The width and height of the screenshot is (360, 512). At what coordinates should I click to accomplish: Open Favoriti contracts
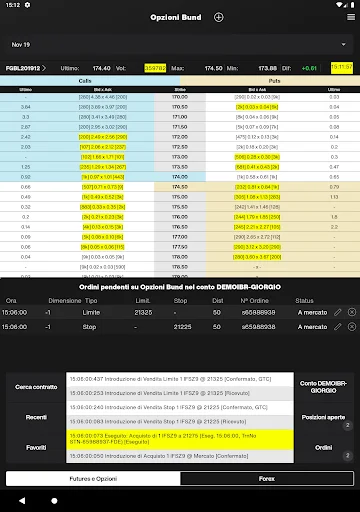[x=36, y=447]
